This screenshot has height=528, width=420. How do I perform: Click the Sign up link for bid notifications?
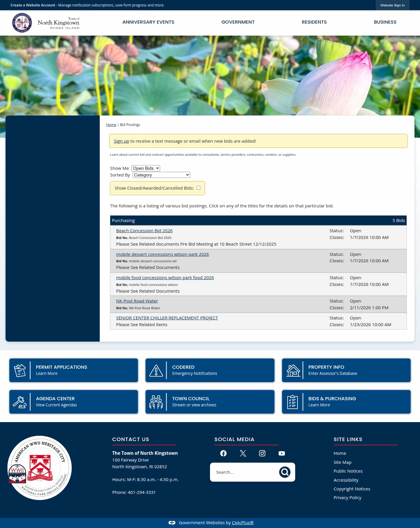click(121, 141)
